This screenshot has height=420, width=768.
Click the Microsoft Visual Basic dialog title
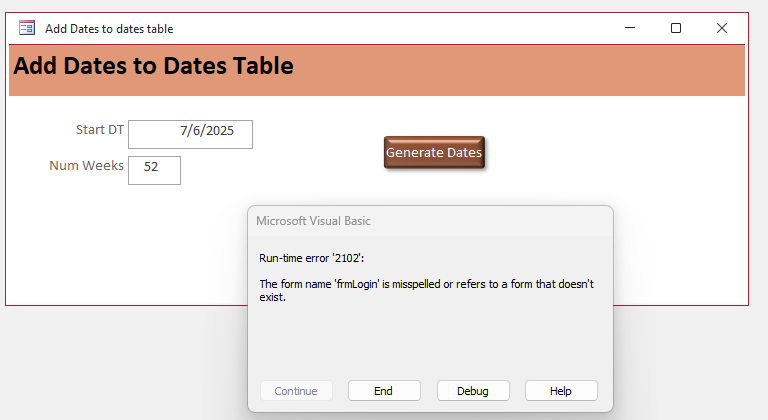[313, 221]
